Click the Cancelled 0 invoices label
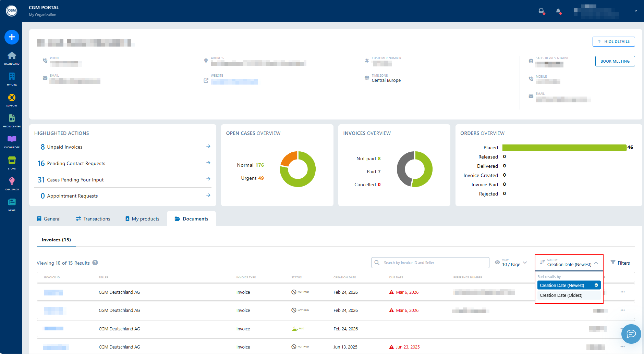 pyautogui.click(x=367, y=185)
